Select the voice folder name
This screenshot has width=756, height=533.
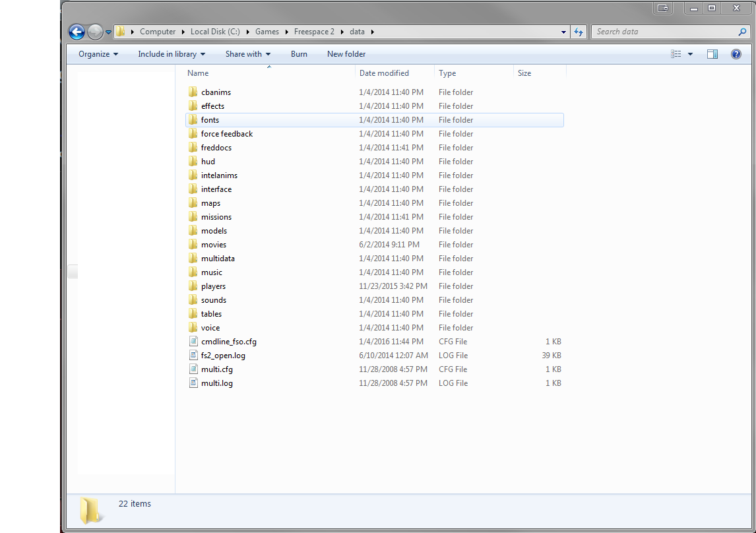tap(210, 328)
